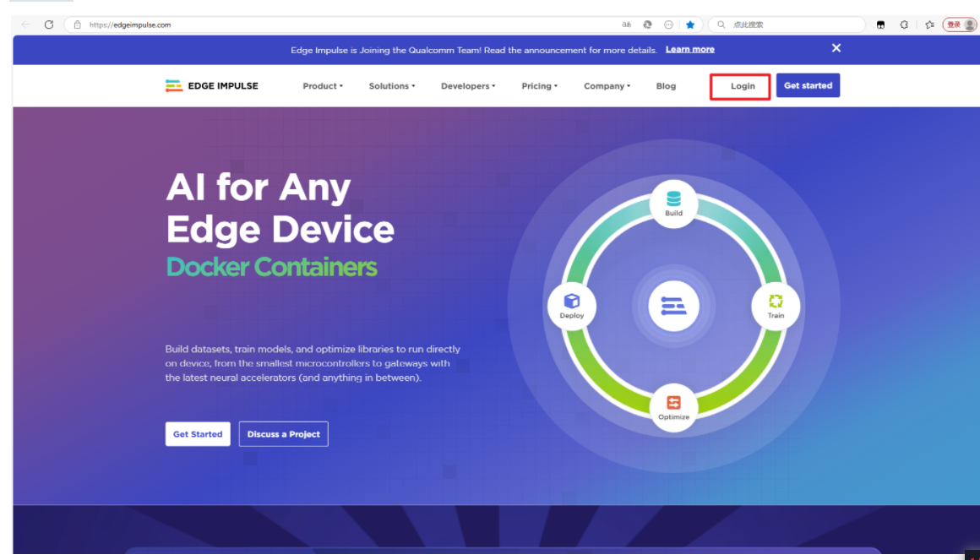Viewport: 980px width, 560px height.
Task: Open the Blog page
Action: coord(666,86)
